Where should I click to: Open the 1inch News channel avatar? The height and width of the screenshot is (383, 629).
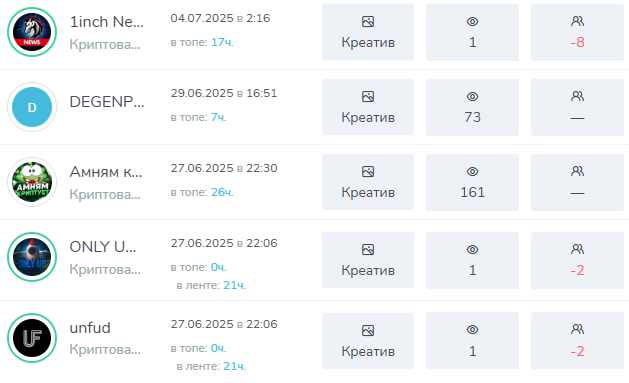pyautogui.click(x=32, y=32)
